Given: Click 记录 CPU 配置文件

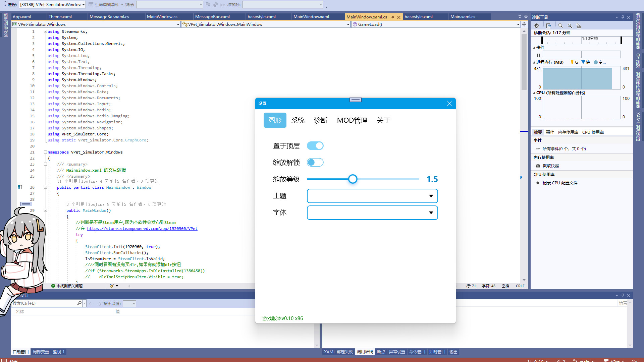Looking at the screenshot, I should tap(560, 183).
